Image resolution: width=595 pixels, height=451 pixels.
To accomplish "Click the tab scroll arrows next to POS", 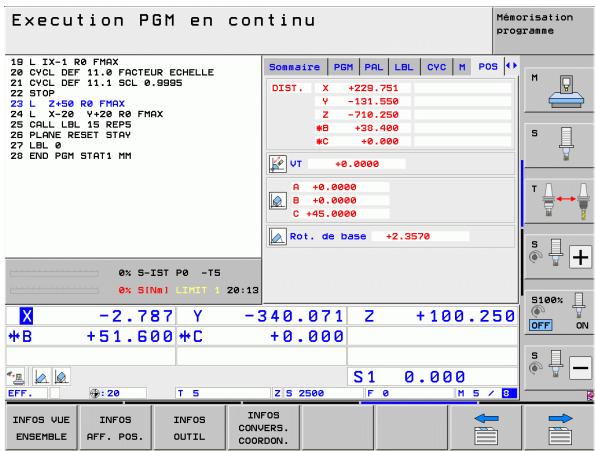I will 511,66.
